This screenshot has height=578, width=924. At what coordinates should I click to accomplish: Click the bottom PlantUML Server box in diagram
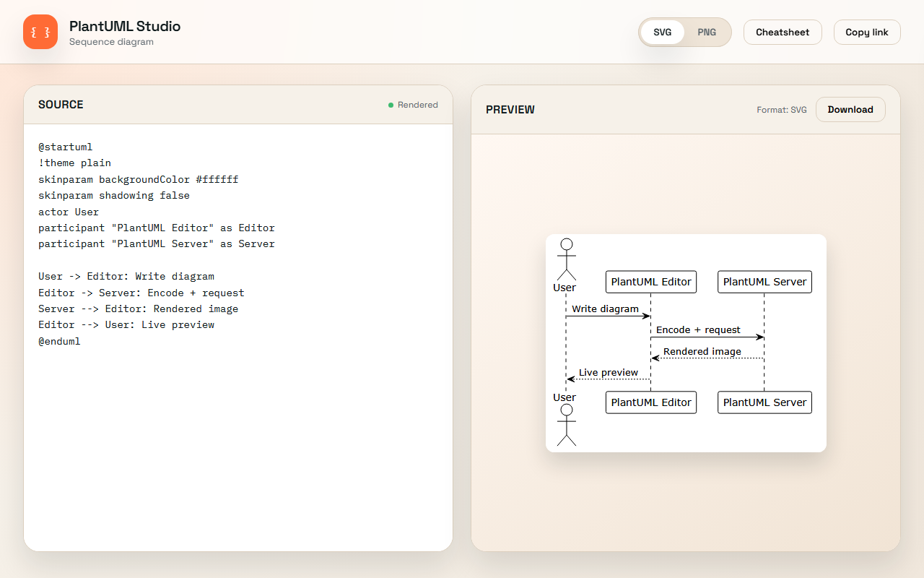[x=764, y=402]
